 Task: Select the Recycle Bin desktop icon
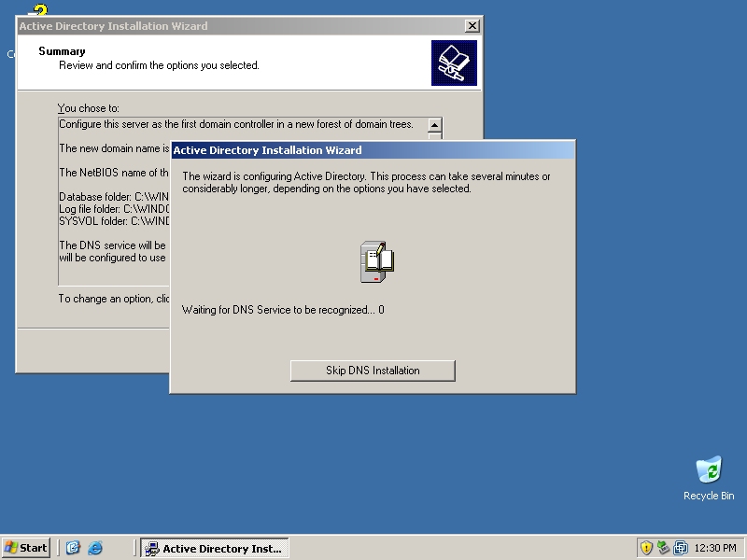point(709,478)
